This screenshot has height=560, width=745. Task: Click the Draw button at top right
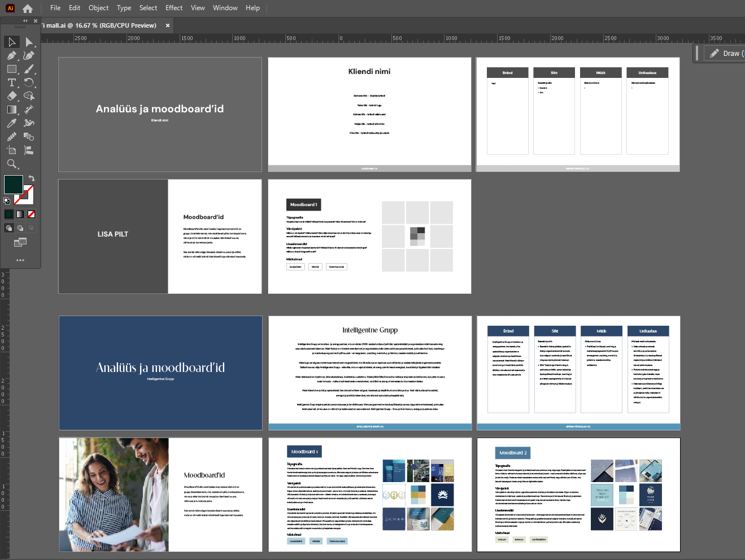pos(726,53)
